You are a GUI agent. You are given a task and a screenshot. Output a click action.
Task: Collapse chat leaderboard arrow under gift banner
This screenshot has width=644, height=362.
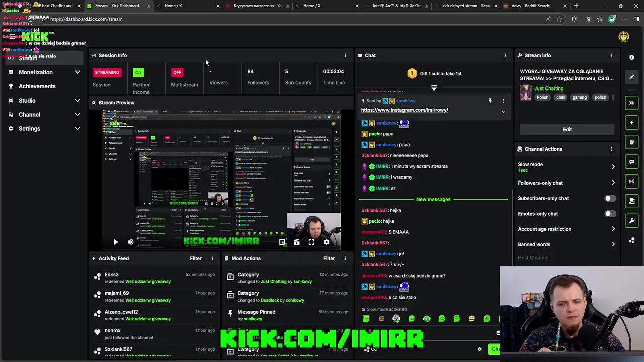pyautogui.click(x=434, y=87)
